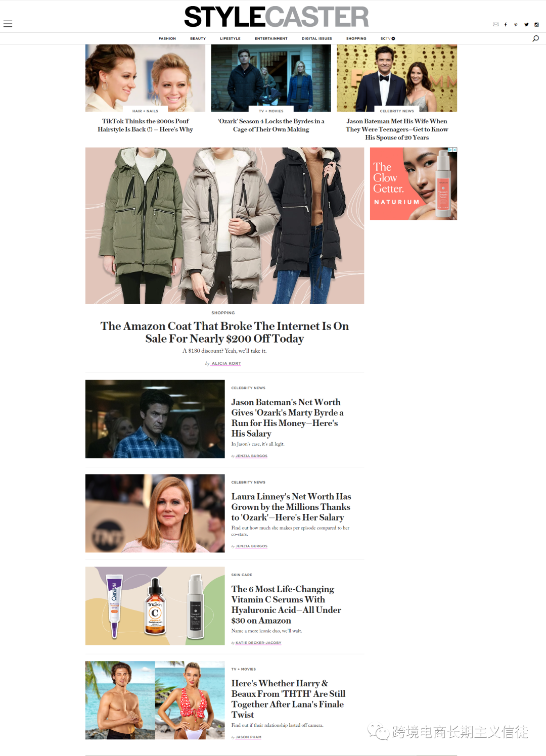Image resolution: width=546 pixels, height=756 pixels.
Task: Click the search magnifying glass icon
Action: click(x=535, y=38)
